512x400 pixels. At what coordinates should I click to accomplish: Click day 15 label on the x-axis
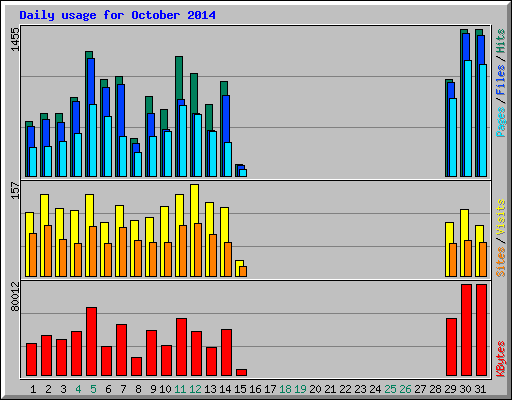(x=240, y=389)
